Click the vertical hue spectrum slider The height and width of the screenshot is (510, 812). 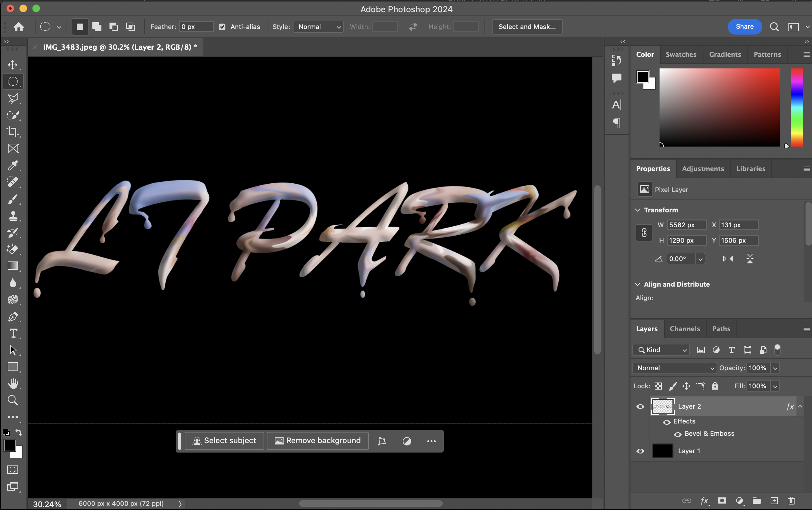tap(796, 108)
